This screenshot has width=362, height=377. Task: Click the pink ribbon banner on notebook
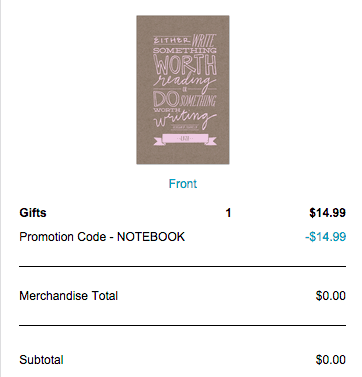185,139
